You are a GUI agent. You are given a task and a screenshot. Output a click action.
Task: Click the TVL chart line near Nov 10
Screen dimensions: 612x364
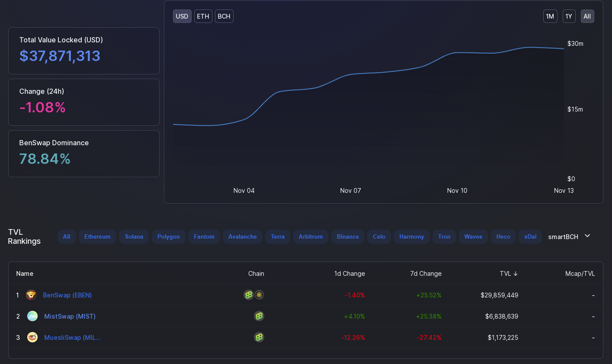pos(457,53)
